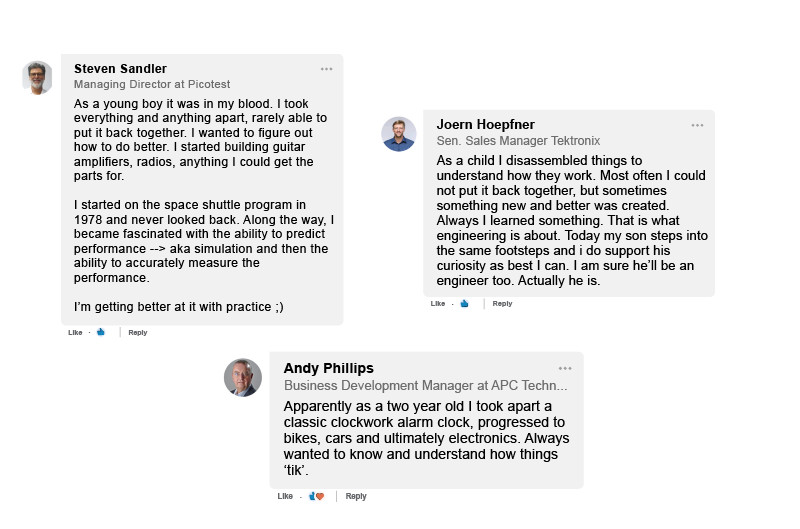Click the 'Sen. Sales Manager Tektronix' headline
The width and height of the screenshot is (800, 529).
[x=518, y=141]
